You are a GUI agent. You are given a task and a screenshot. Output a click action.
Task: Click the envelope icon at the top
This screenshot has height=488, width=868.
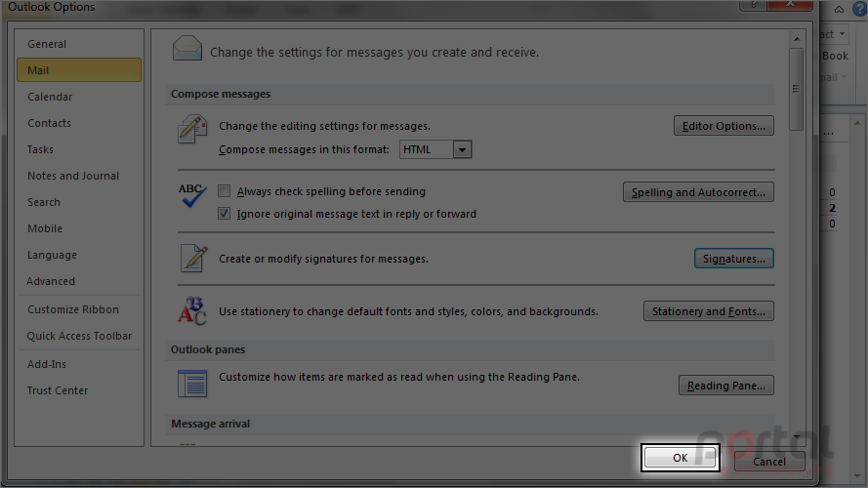point(187,49)
